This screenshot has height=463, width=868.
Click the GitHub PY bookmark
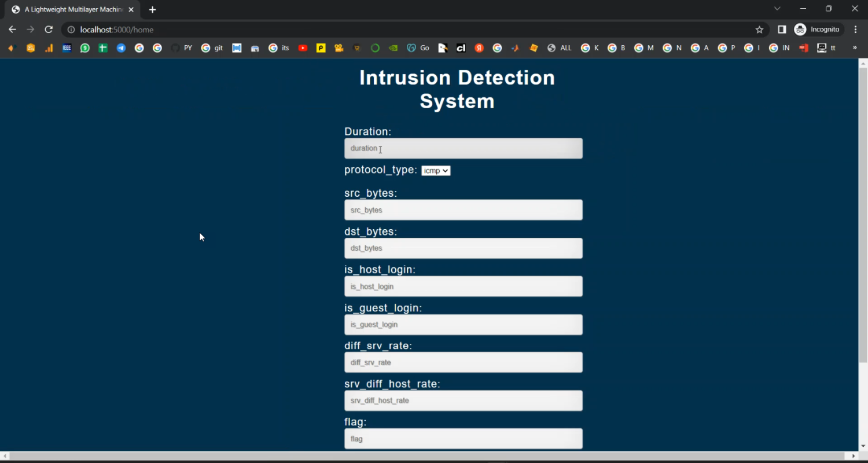tap(182, 48)
